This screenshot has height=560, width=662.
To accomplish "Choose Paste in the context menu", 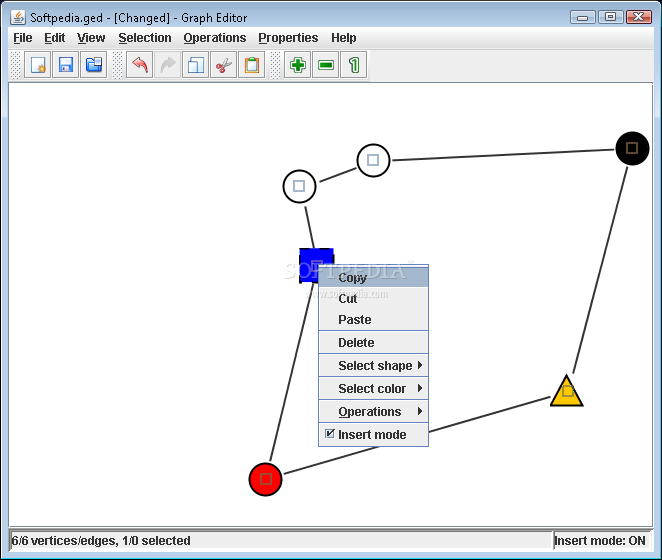I will 374,319.
